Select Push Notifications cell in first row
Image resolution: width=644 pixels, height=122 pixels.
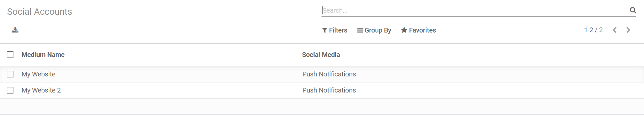[329, 74]
